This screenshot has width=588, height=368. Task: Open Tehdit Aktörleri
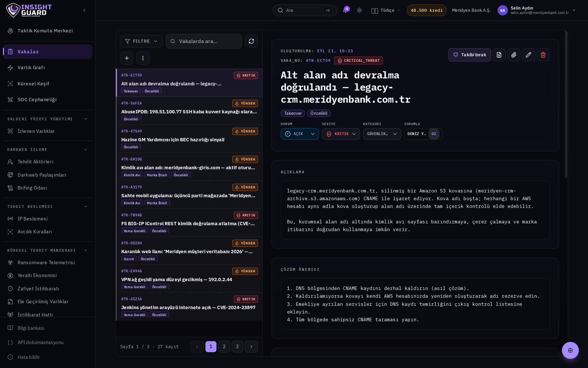(x=47, y=162)
